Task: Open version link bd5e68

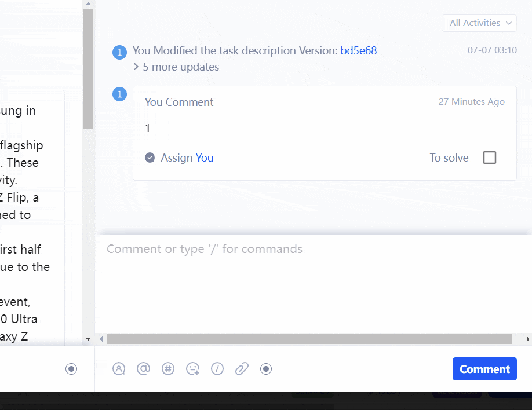Action: 358,51
